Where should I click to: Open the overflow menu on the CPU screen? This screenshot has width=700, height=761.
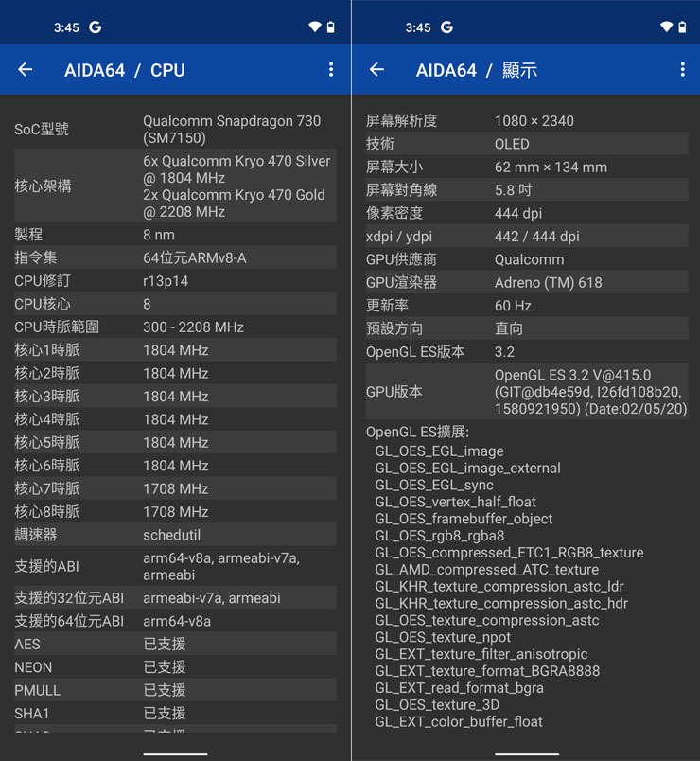pos(331,70)
